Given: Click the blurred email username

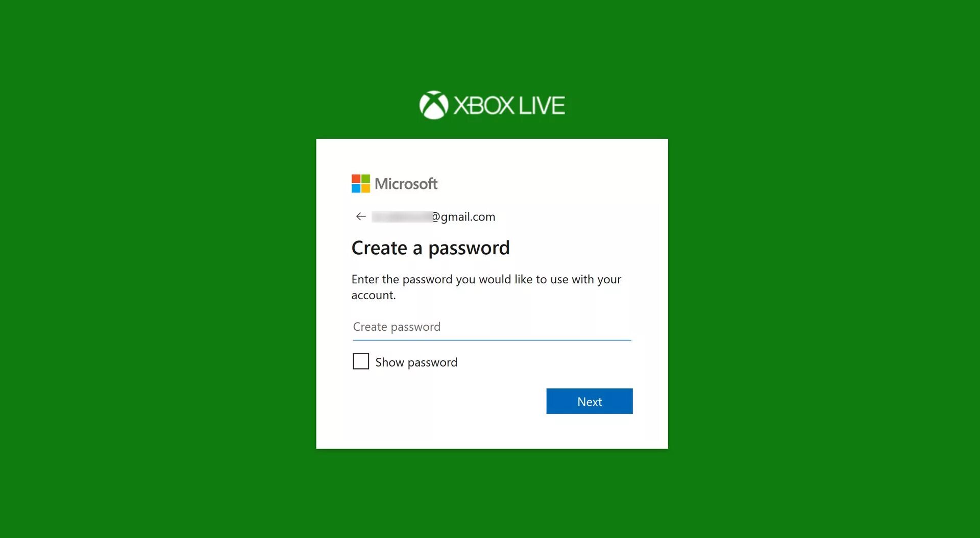Looking at the screenshot, I should [x=402, y=216].
